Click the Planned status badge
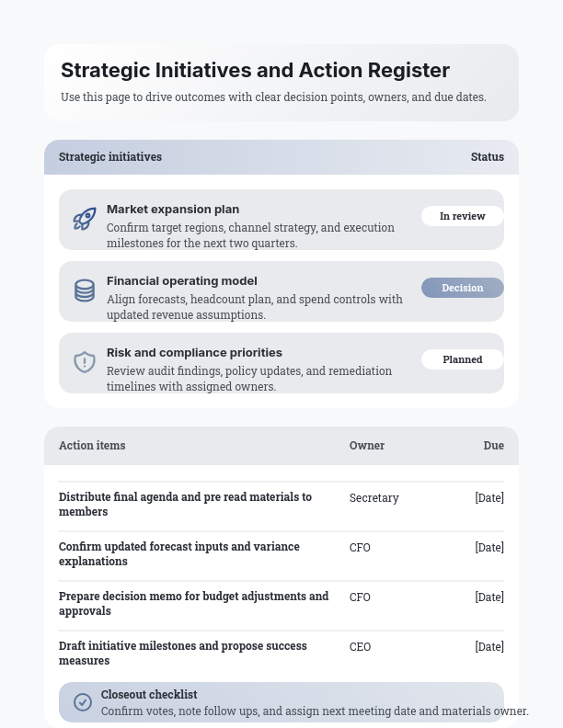This screenshot has height=728, width=563. pyautogui.click(x=462, y=359)
